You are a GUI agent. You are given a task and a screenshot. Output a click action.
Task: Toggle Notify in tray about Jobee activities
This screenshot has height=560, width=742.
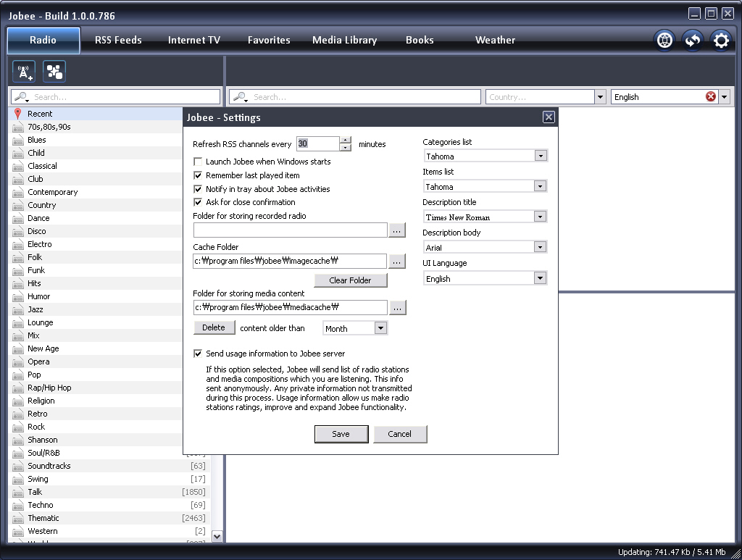[x=198, y=189]
